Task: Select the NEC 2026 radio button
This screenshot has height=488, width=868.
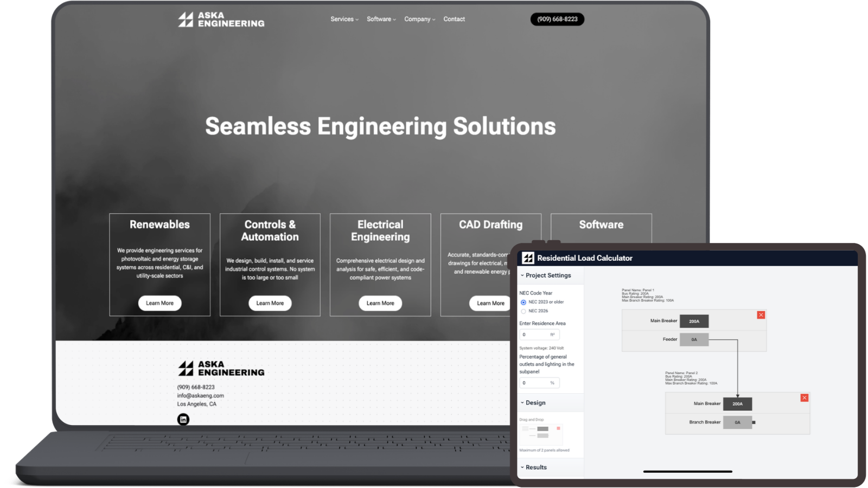Action: pyautogui.click(x=524, y=311)
